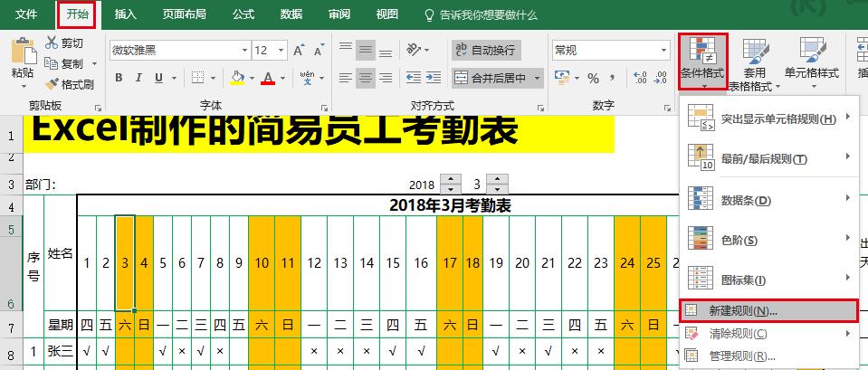Click the Paste (粘贴) icon
The image size is (868, 370).
point(23,51)
